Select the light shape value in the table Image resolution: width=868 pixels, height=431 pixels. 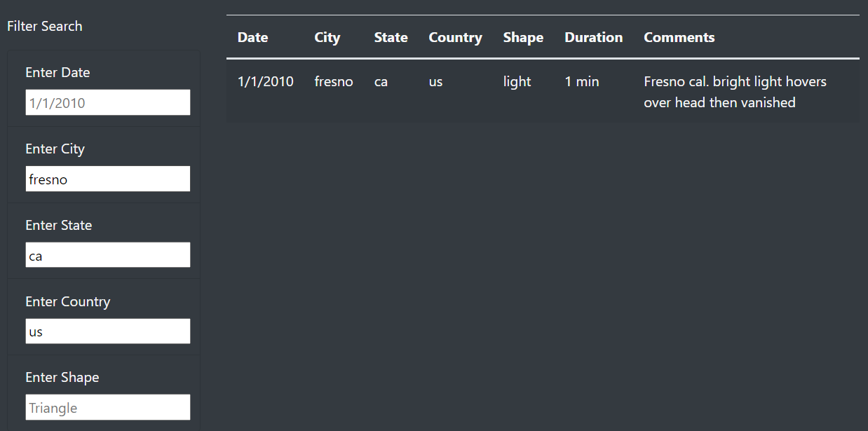[x=517, y=81]
